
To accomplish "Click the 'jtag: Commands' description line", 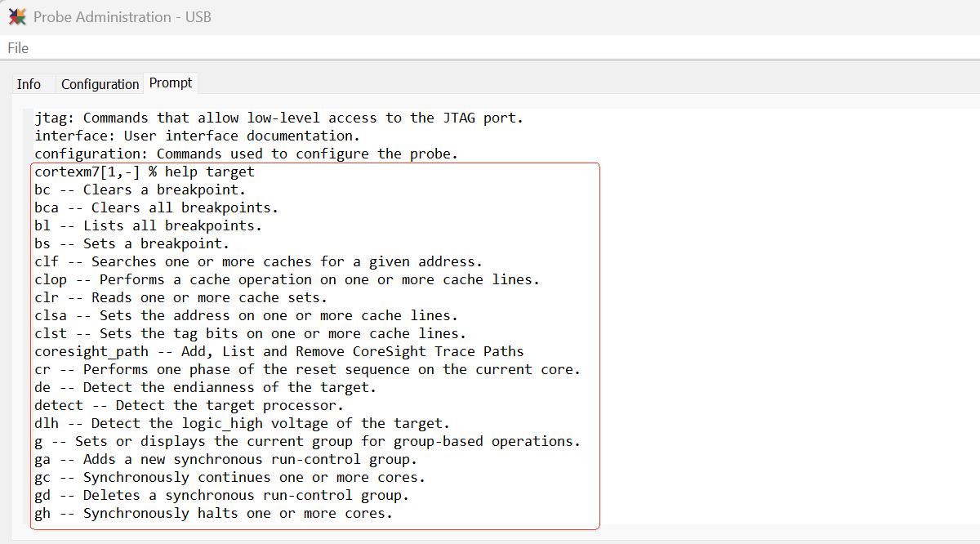I will [278, 118].
